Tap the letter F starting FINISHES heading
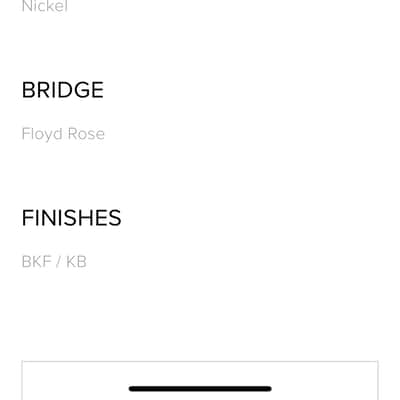 (28, 218)
